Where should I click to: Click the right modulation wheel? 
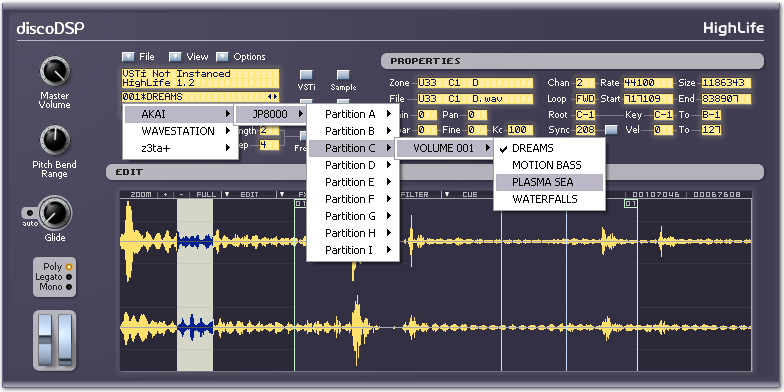click(65, 340)
